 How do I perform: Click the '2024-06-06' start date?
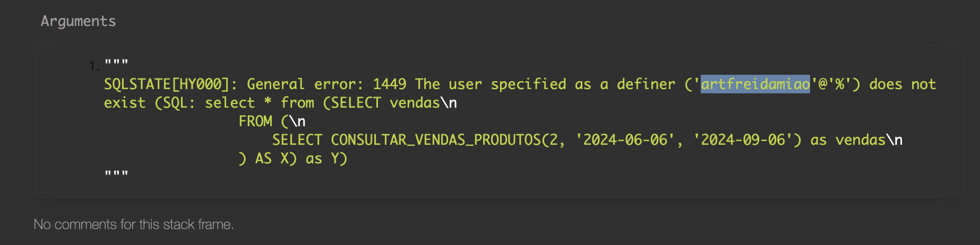pos(625,140)
